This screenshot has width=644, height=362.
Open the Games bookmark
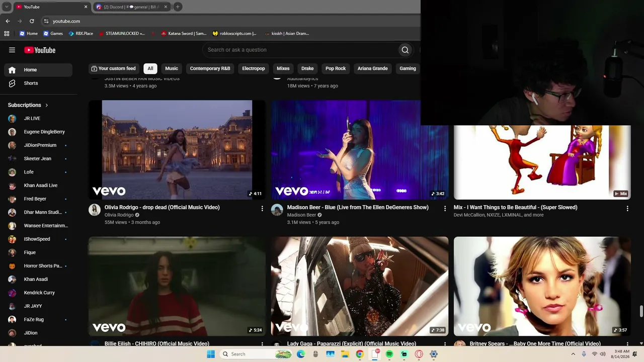tap(53, 34)
